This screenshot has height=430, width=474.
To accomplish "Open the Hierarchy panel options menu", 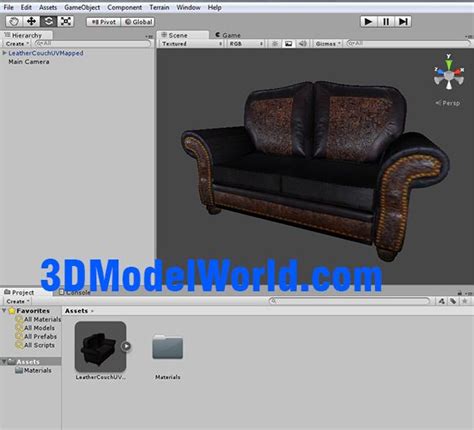I will pos(149,36).
